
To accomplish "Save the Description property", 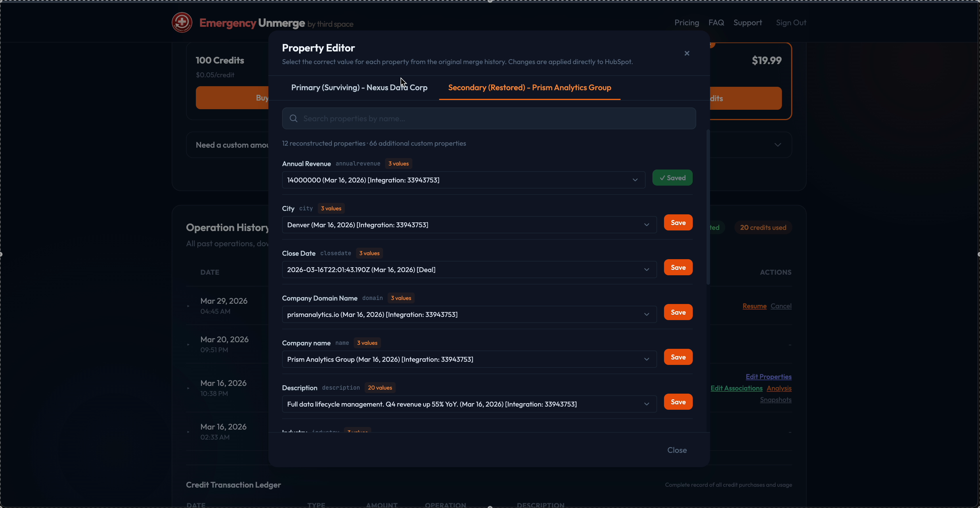I will [x=678, y=402].
